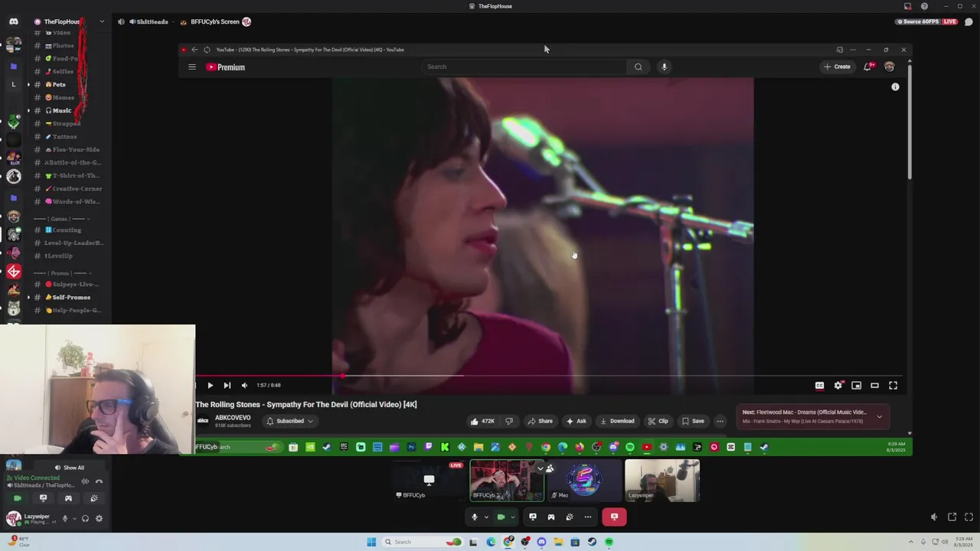The height and width of the screenshot is (551, 980).
Task: Open ABKCOVEVO channel link
Action: point(233,418)
